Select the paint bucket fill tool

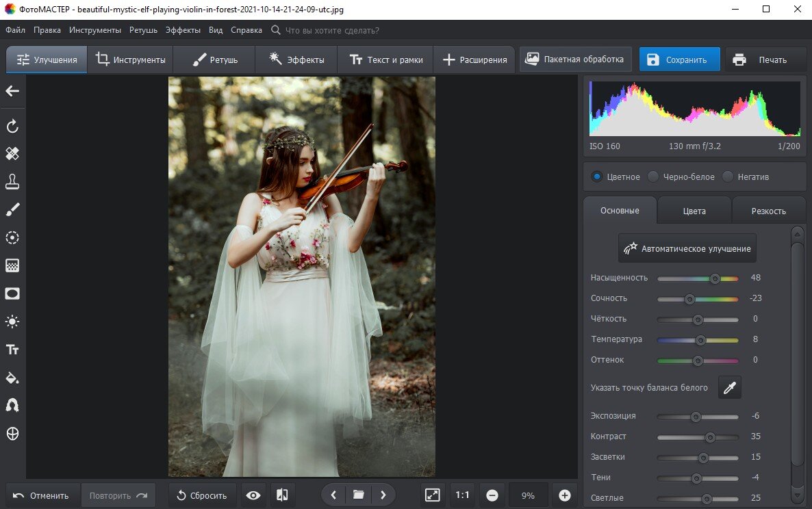[12, 378]
